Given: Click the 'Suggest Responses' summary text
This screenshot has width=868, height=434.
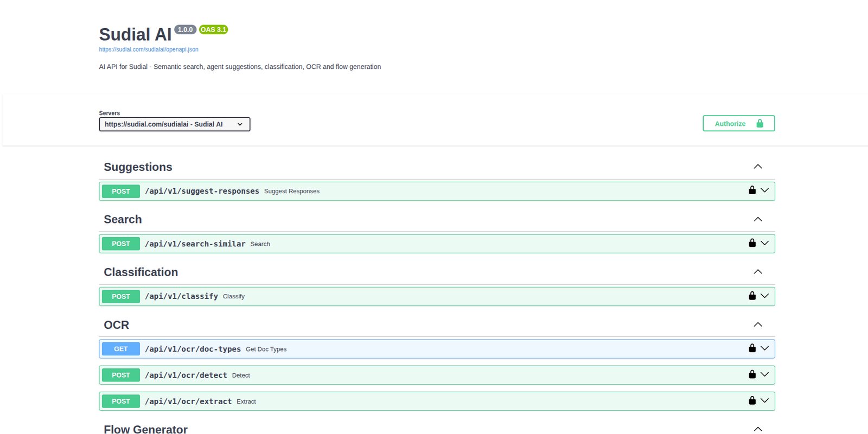Looking at the screenshot, I should pos(292,191).
